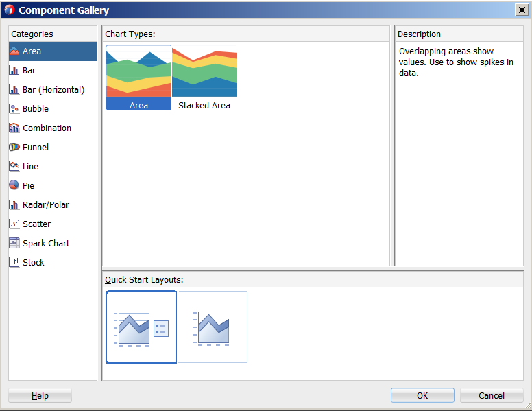Click the Funnel chart category icon

pyautogui.click(x=14, y=147)
